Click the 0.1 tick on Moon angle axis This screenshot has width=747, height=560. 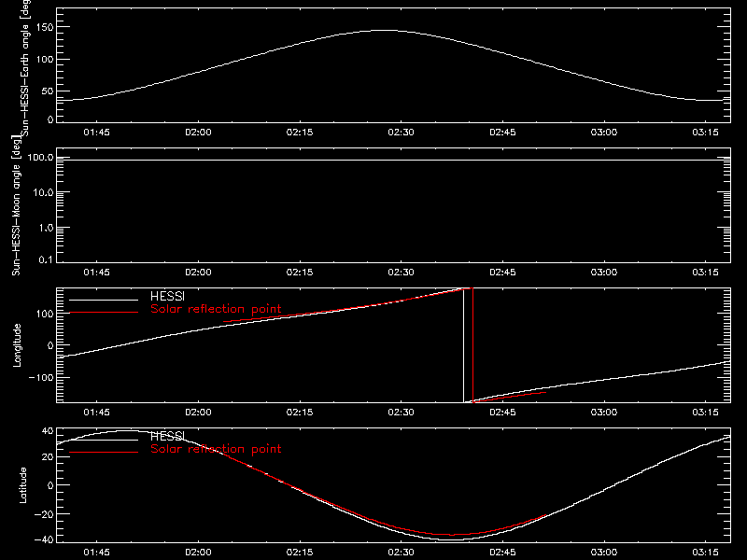tap(46, 259)
